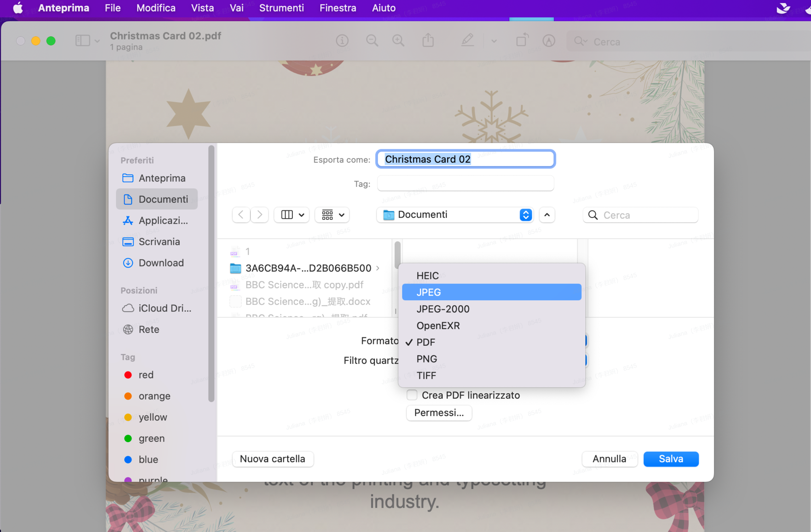Collapse the dialog with the up chevron

[547, 215]
